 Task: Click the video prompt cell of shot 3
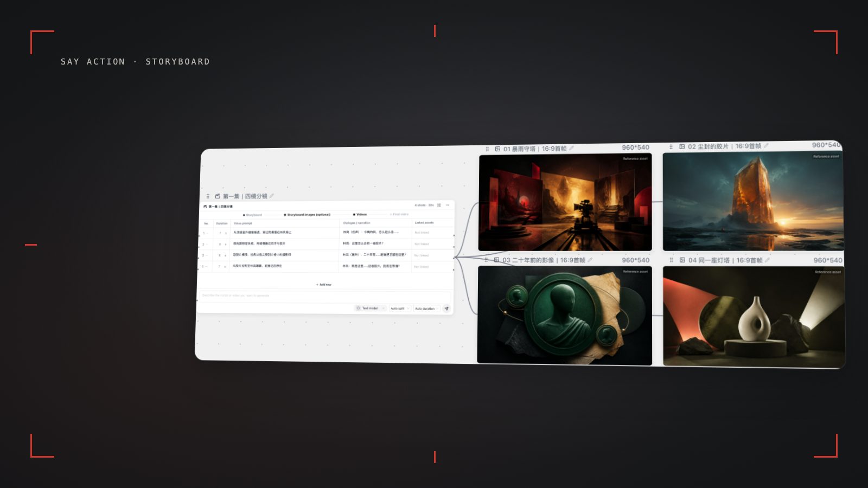[x=284, y=255]
